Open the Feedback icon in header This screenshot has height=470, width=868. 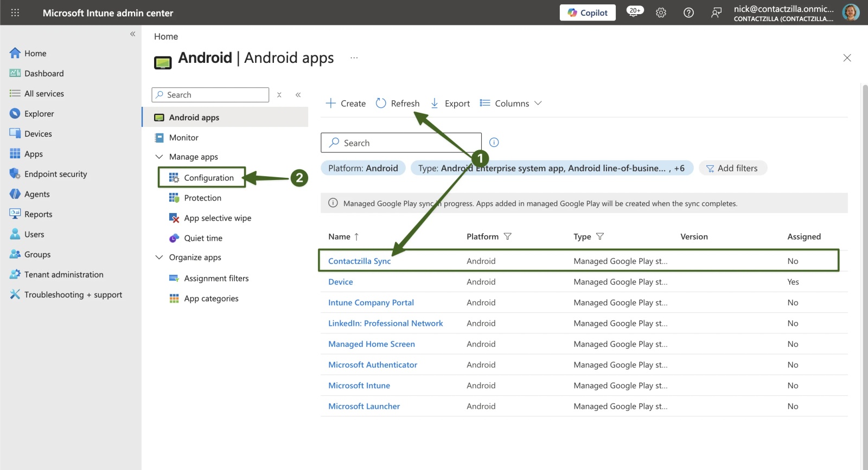click(x=716, y=12)
